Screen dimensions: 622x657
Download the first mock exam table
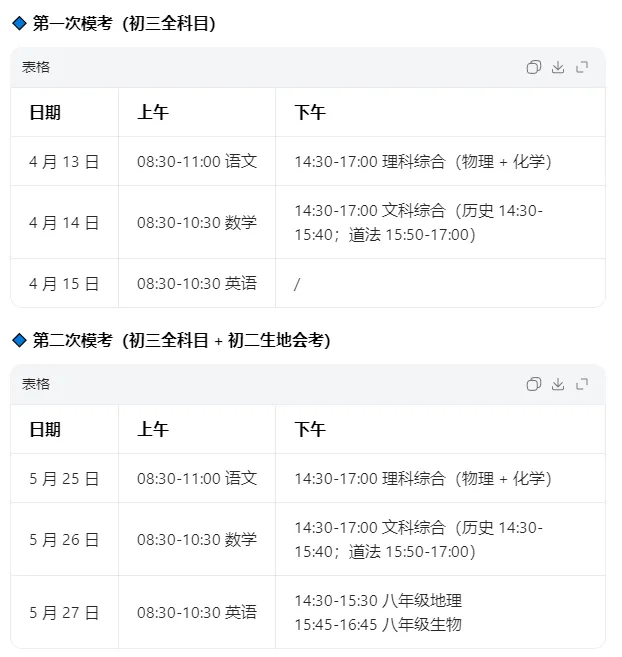[x=557, y=67]
